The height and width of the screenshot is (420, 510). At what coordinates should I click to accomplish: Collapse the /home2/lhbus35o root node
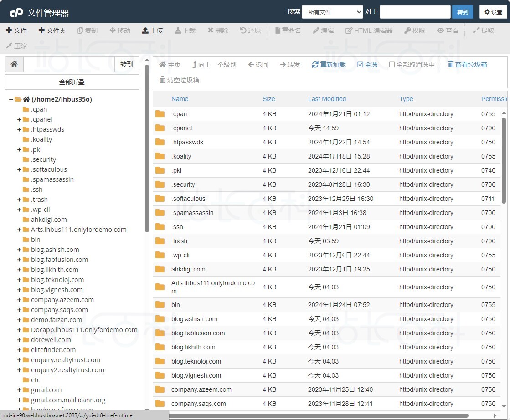click(11, 99)
